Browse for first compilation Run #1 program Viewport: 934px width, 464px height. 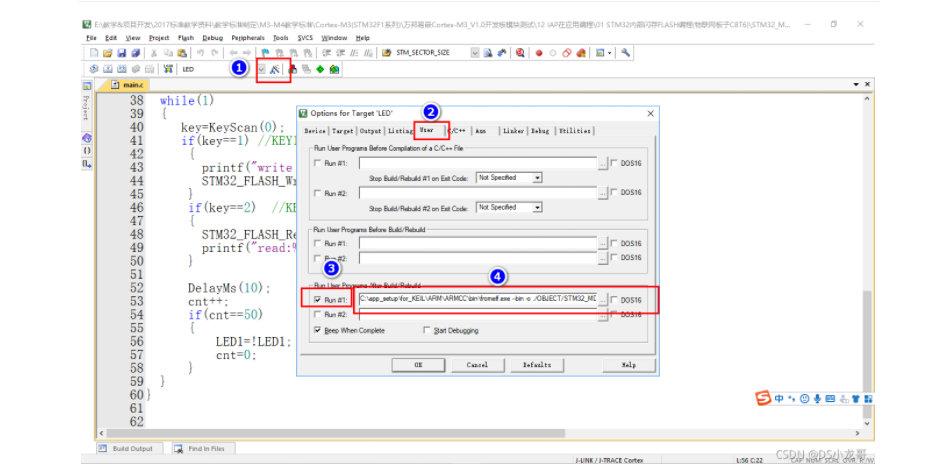[x=603, y=163]
